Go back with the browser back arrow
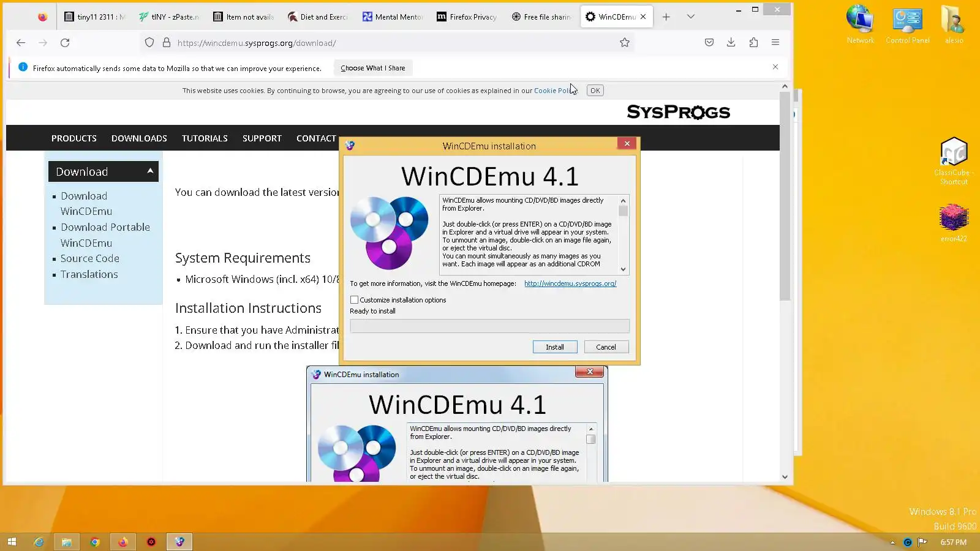980x551 pixels. coord(21,43)
